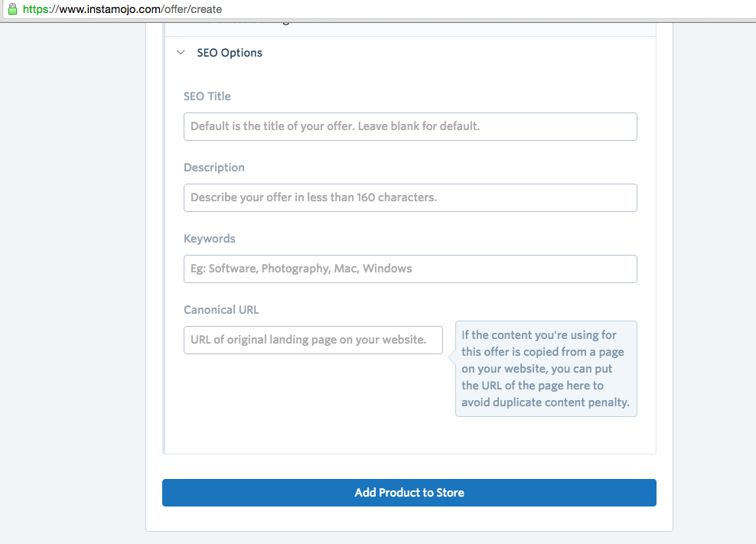Viewport: 756px width, 544px height.
Task: Select the Keywords input box
Action: pos(410,269)
